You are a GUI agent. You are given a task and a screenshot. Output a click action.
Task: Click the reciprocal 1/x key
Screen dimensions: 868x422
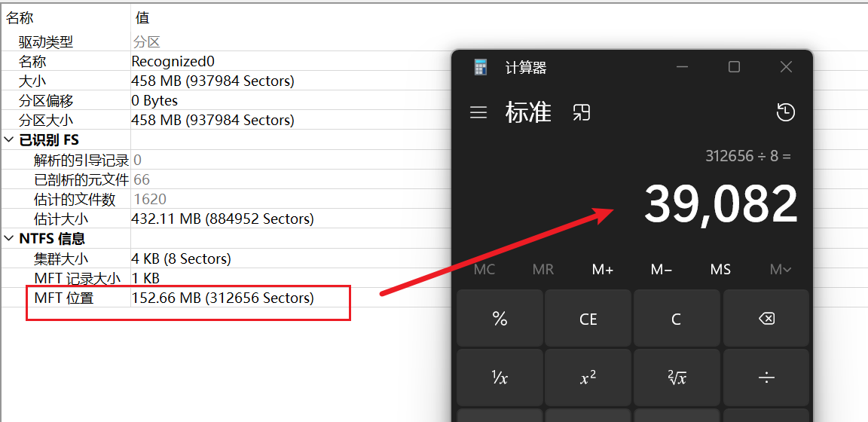[x=500, y=378]
